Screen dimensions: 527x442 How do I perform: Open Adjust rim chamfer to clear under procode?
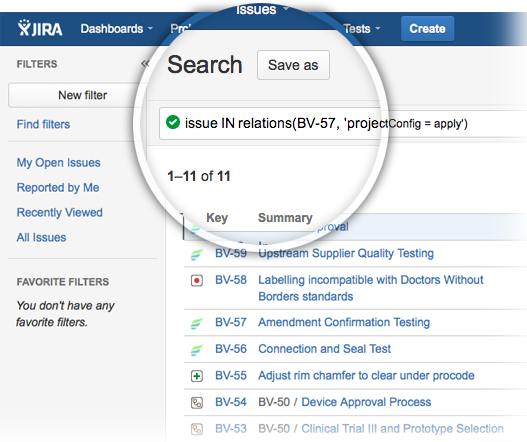click(x=366, y=375)
